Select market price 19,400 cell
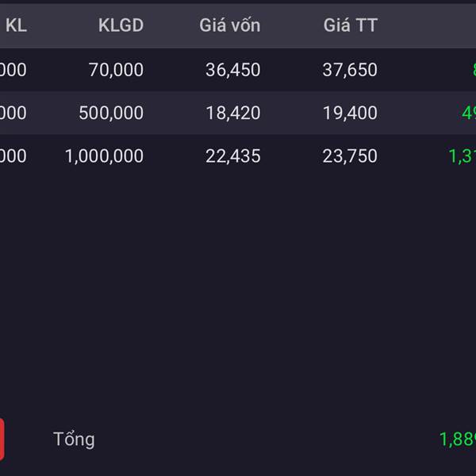This screenshot has width=476, height=476. 350,113
